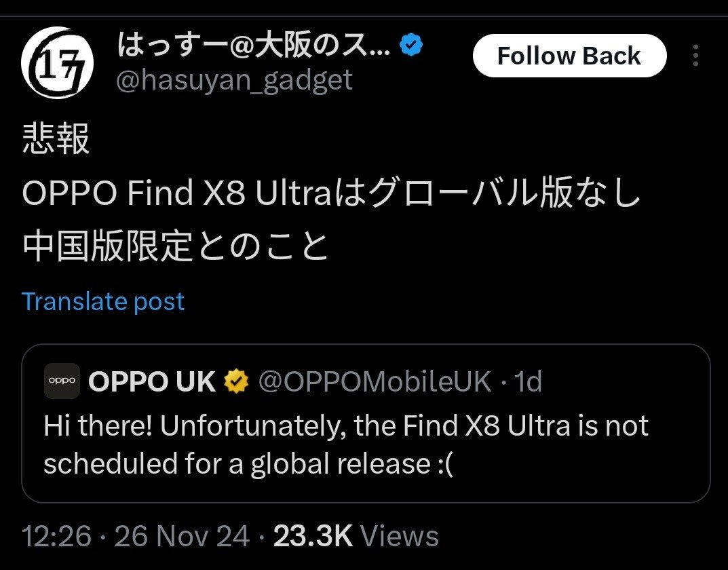Open the @hasuyan_gadget handle

[x=235, y=80]
